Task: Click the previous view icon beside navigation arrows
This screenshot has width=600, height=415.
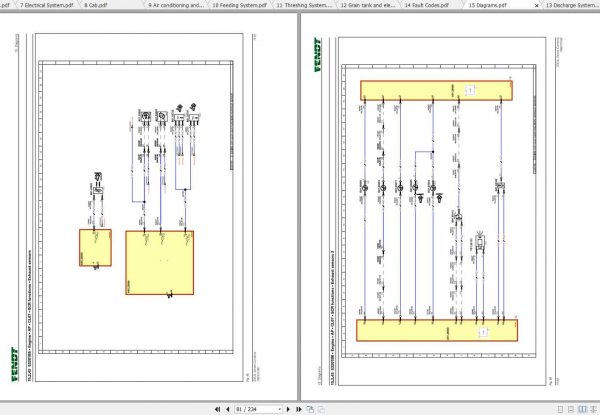Action: 310,409
